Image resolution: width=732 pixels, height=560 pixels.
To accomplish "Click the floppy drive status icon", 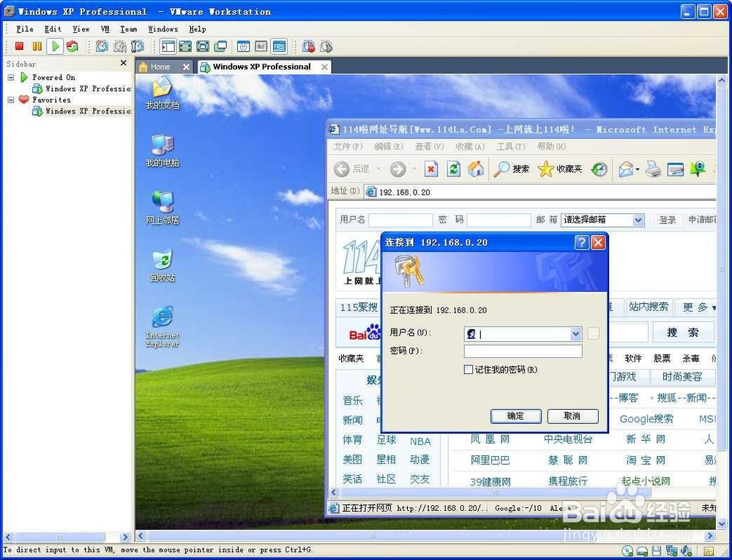I will 657,550.
